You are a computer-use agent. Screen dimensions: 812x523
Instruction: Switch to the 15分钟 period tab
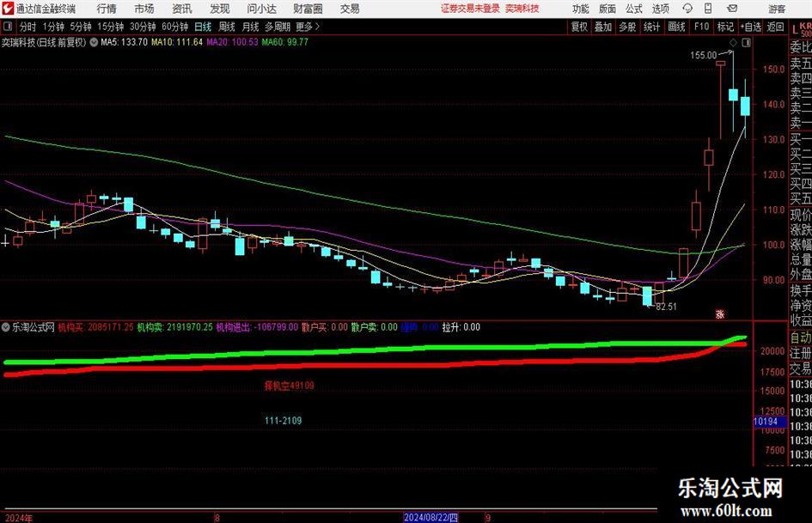[110, 27]
